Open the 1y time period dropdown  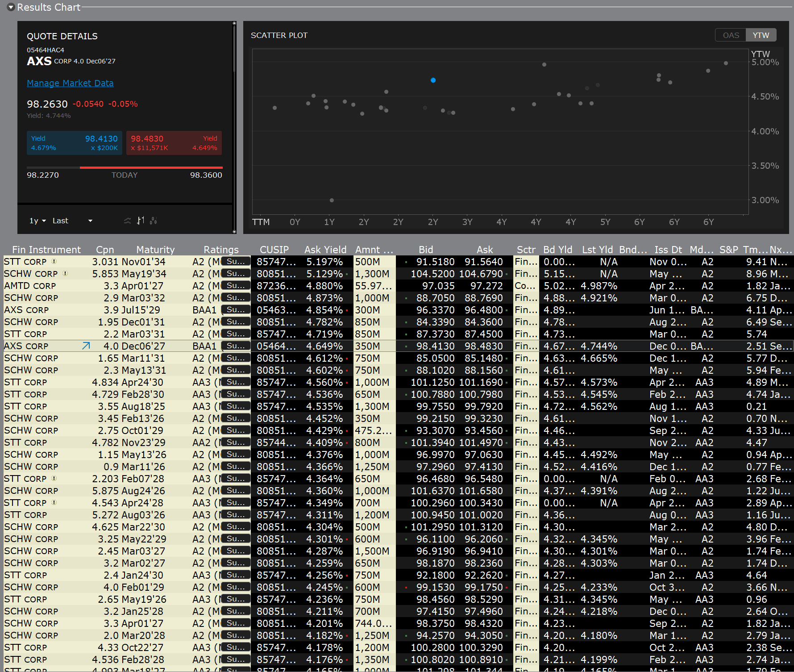point(37,221)
